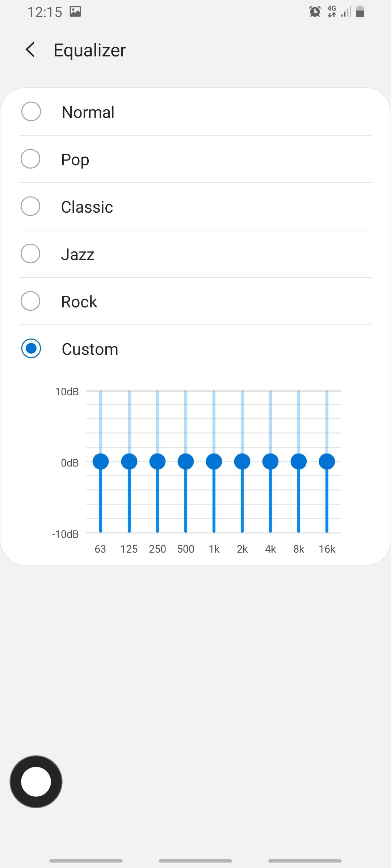This screenshot has height=868, width=391.
Task: Choose the Classic radio button
Action: (30, 207)
